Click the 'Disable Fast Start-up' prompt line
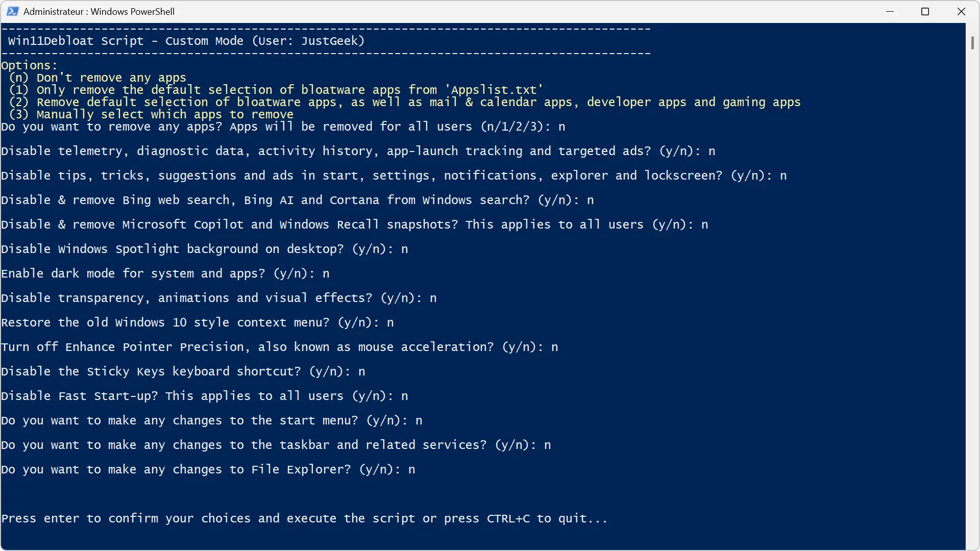The height and width of the screenshot is (551, 980). point(205,396)
